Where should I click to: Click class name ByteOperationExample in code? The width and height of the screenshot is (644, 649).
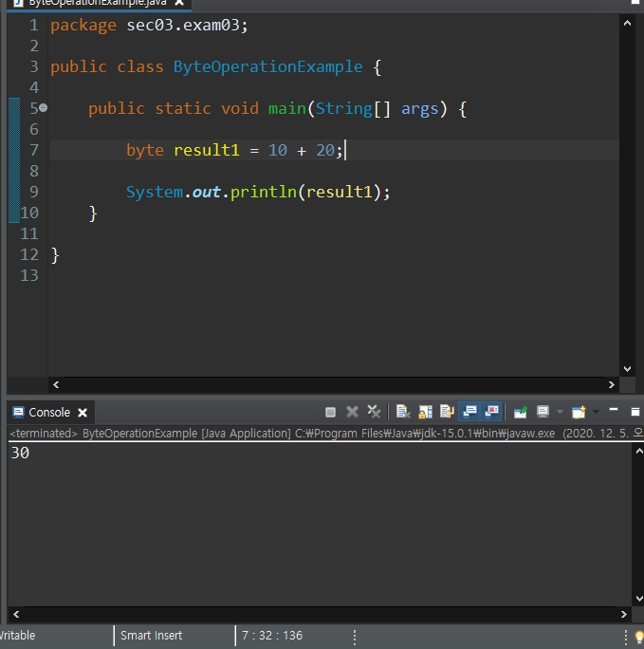click(268, 67)
